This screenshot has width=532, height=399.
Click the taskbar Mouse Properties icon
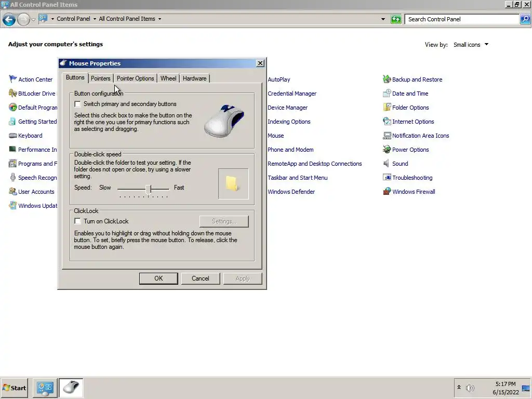pos(71,388)
